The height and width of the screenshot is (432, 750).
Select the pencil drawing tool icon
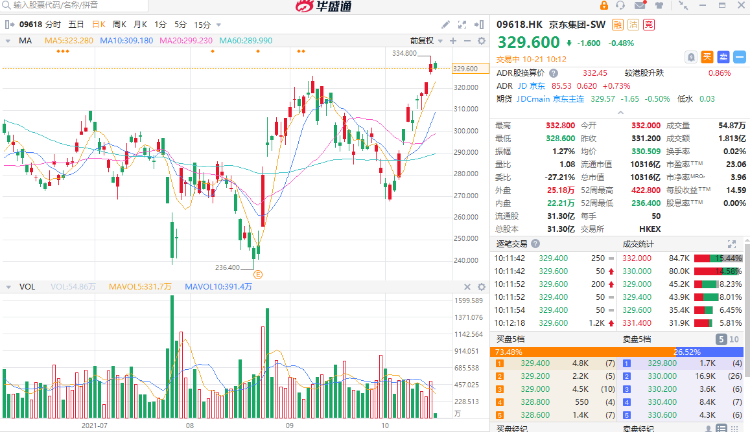445,24
